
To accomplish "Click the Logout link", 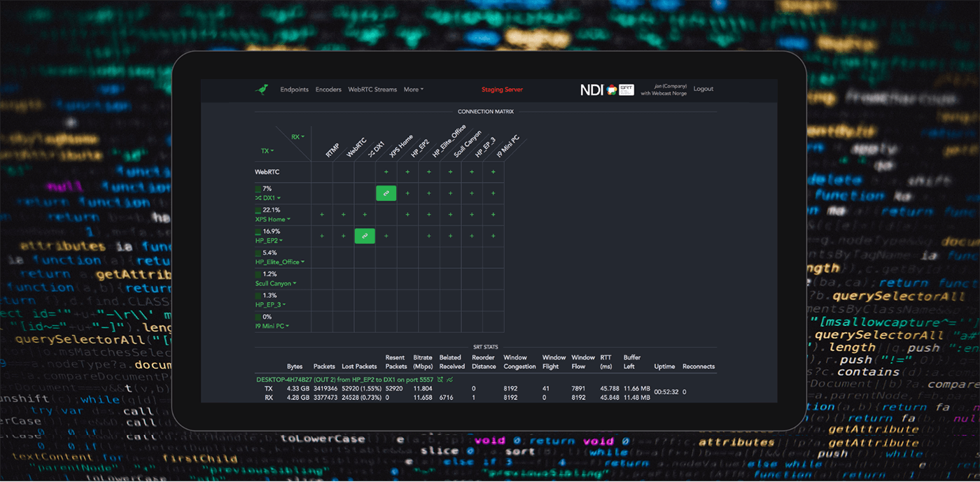I will click(x=703, y=89).
